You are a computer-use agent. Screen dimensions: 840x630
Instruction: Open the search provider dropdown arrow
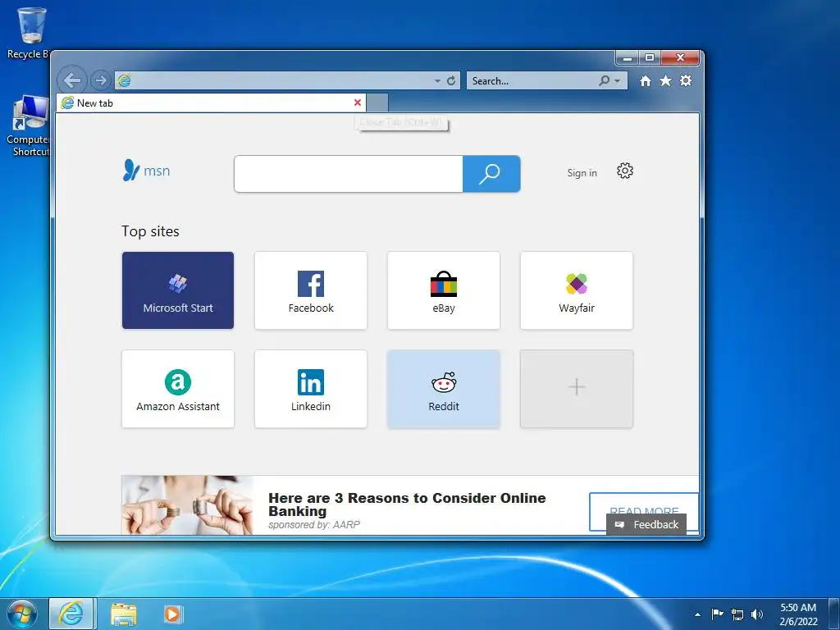pyautogui.click(x=617, y=81)
